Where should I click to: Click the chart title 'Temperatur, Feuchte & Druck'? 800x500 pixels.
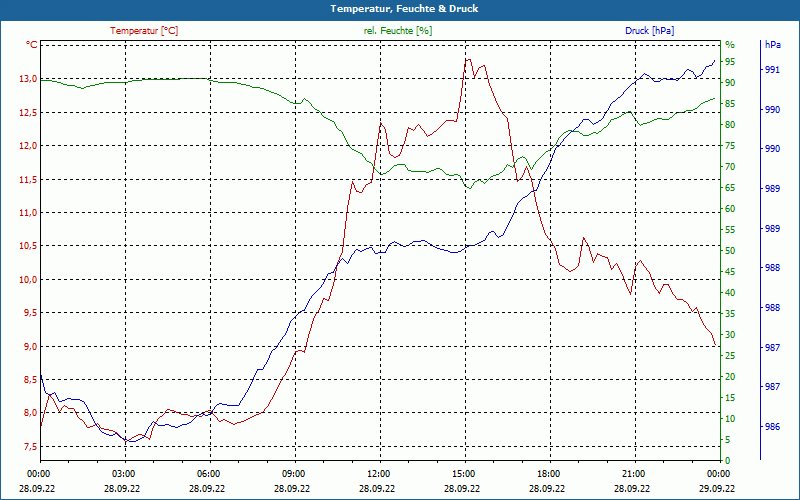[404, 9]
